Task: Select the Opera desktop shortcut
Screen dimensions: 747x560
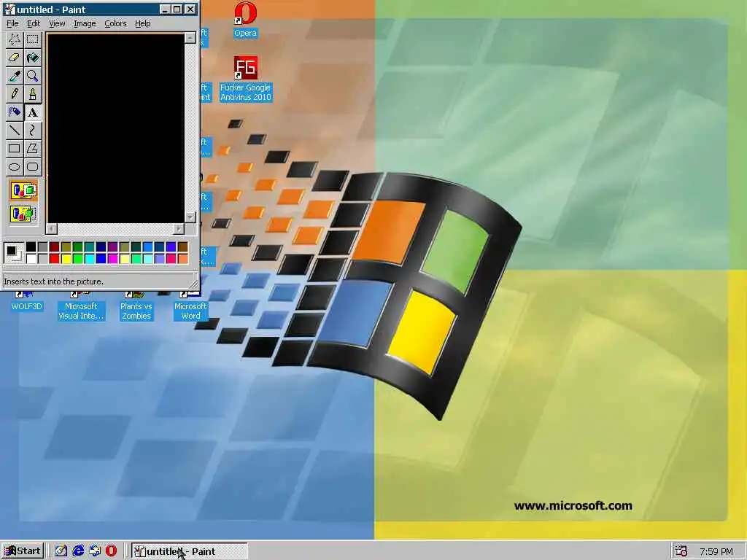Action: (245, 20)
